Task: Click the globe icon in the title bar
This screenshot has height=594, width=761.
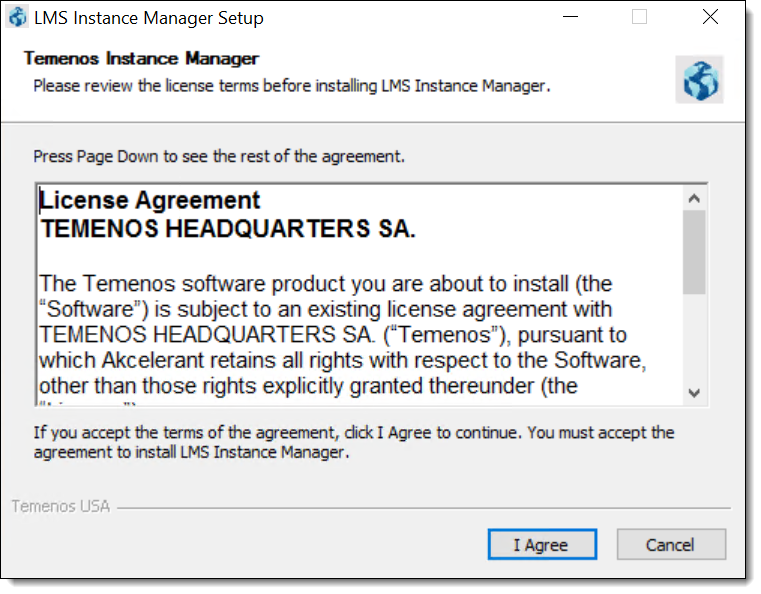Action: point(18,17)
